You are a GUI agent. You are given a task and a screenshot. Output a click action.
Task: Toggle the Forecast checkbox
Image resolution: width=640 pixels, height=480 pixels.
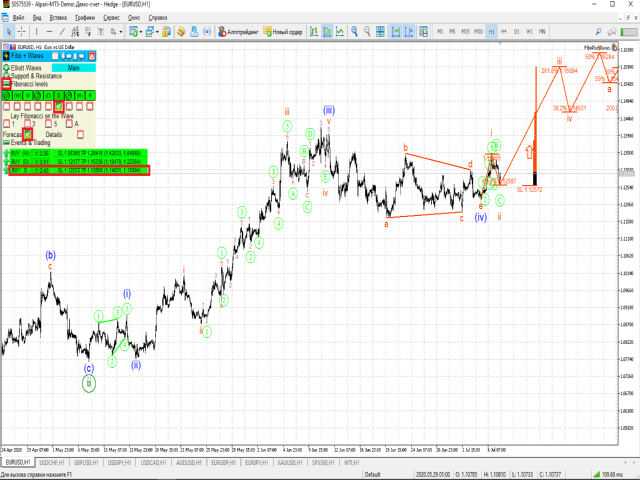coord(27,134)
